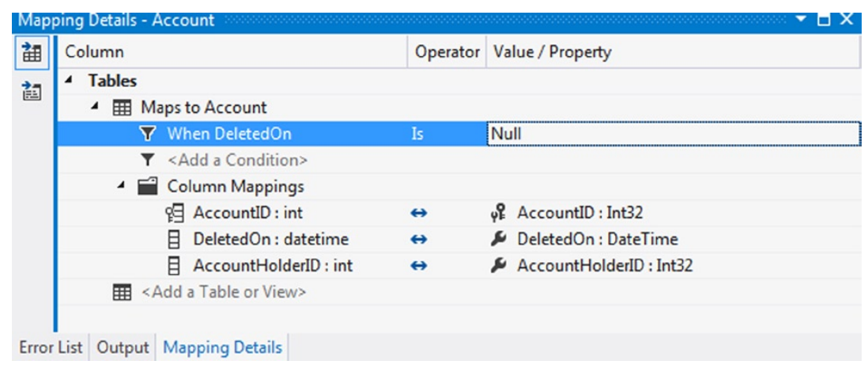The image size is (868, 372).
Task: Click the funnel icon beside Add a Condition
Action: pyautogui.click(x=147, y=160)
